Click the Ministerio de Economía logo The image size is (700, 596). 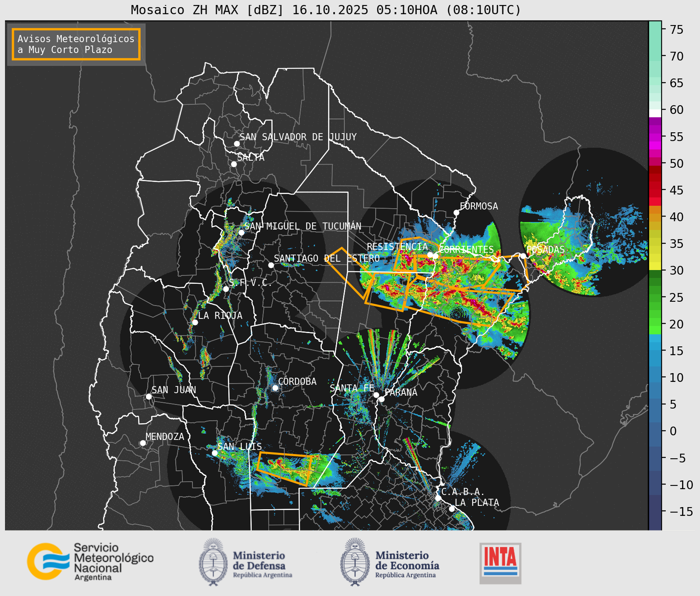(x=389, y=562)
